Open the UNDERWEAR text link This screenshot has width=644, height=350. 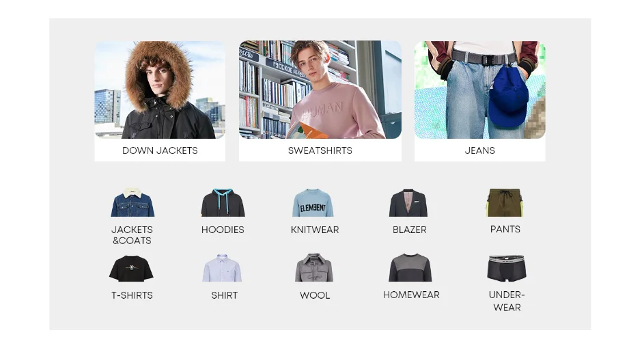tap(507, 301)
